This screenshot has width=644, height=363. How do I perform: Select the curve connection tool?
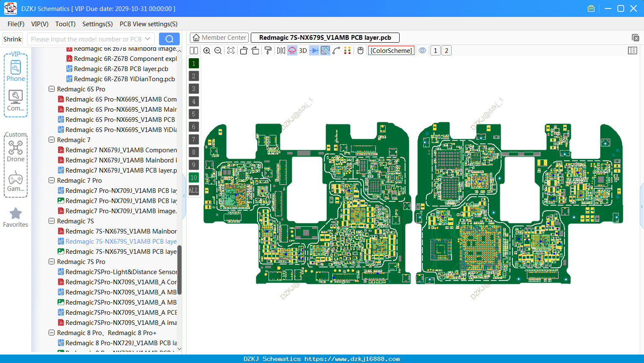point(337,51)
